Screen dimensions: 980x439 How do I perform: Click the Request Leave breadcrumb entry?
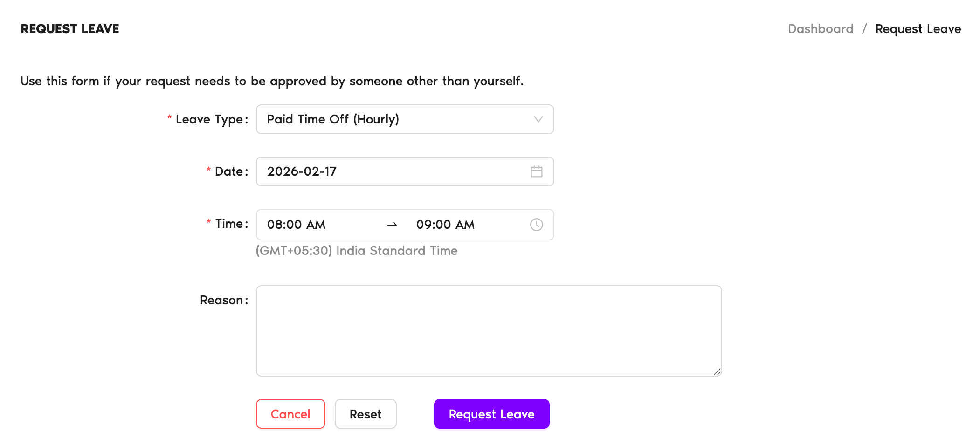[x=918, y=29]
